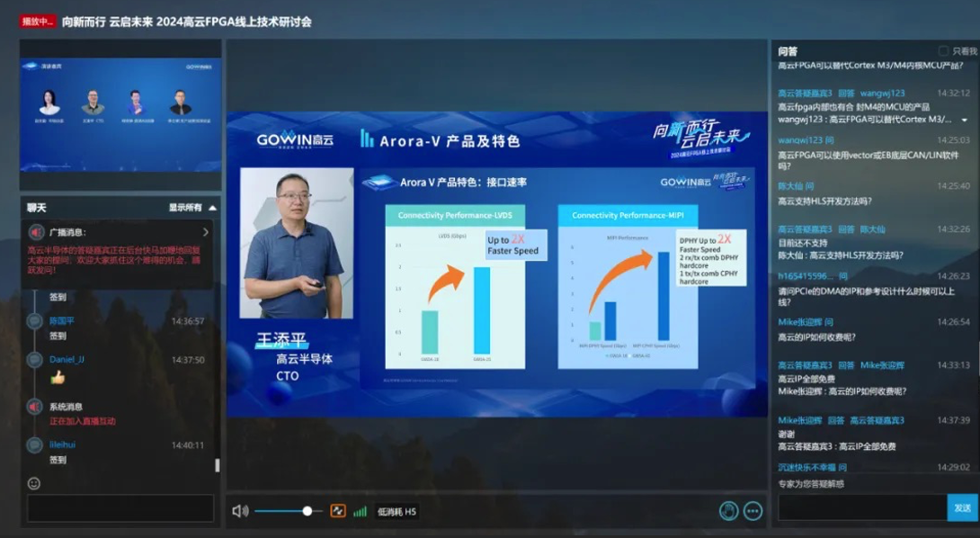
Task: Select the answer 目前还不支持
Action: point(803,243)
